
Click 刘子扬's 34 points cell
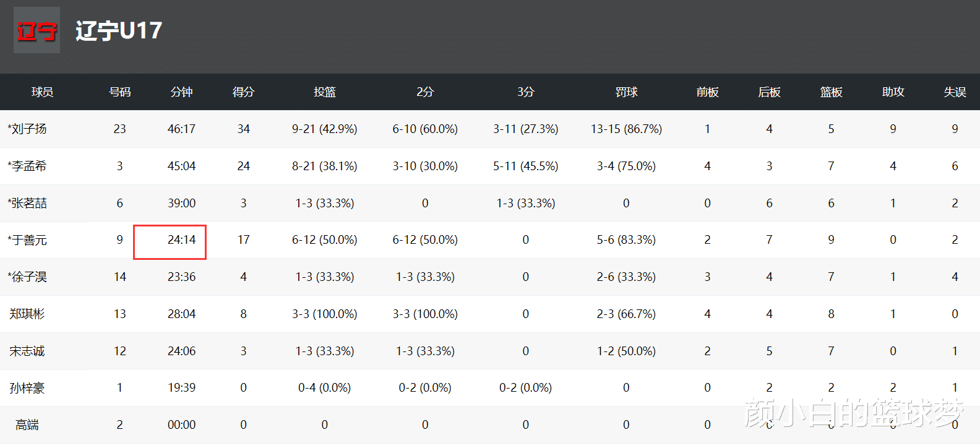click(243, 129)
